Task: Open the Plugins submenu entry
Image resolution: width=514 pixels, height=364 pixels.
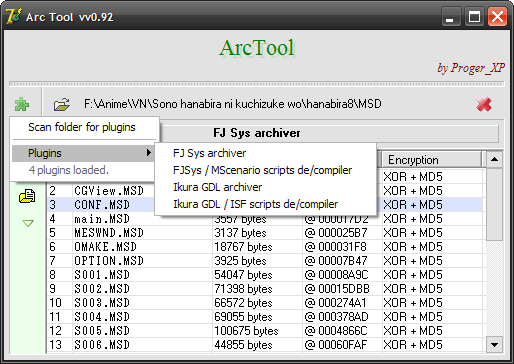Action: pyautogui.click(x=83, y=153)
